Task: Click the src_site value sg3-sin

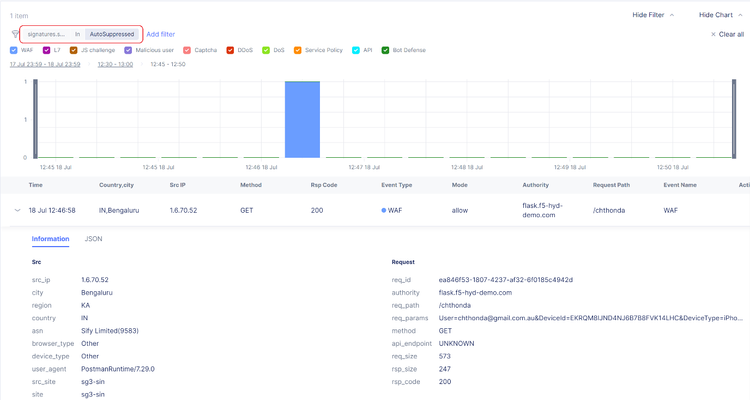Action: tap(93, 382)
